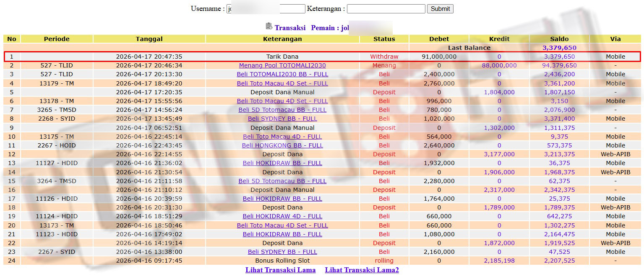The width and height of the screenshot is (644, 279).
Task: Open Beli Toto Macau 4D Set link at 18:49:20
Action: click(282, 83)
